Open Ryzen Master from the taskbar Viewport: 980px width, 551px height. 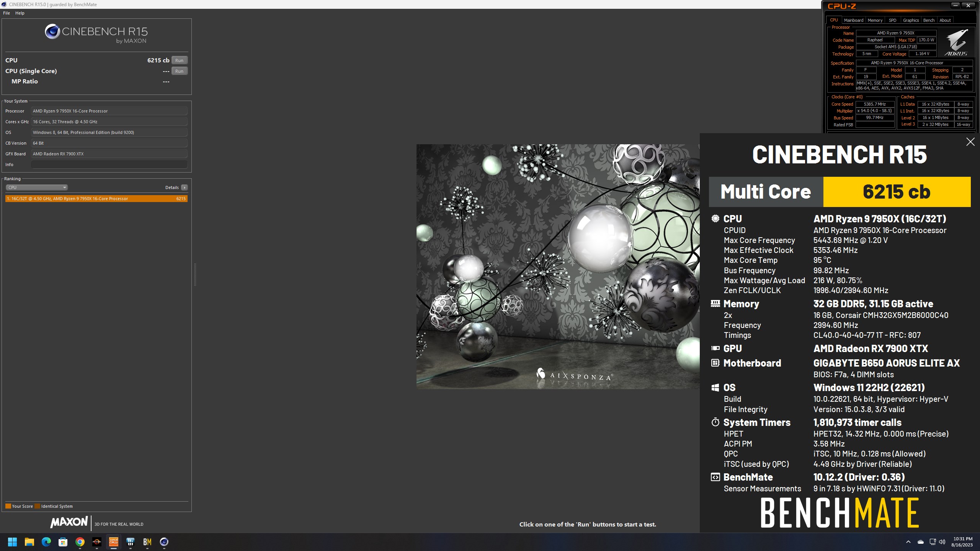(x=96, y=542)
